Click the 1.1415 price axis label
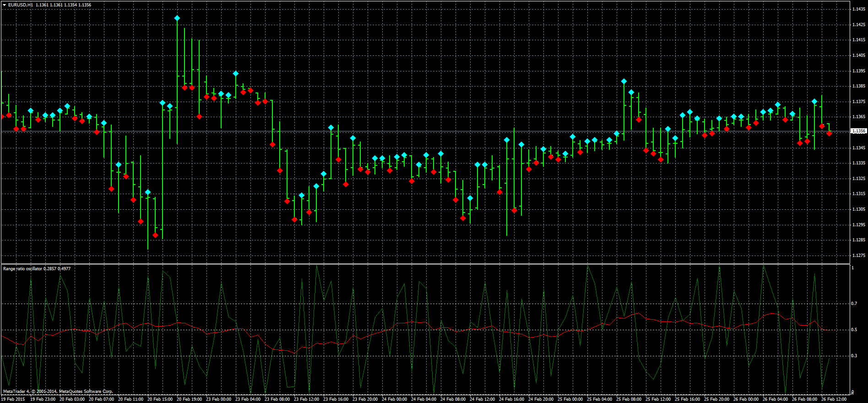 coord(858,40)
